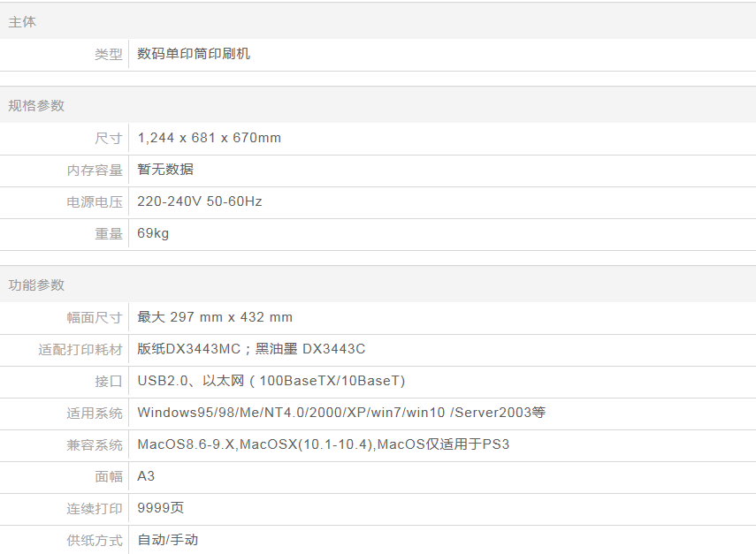Click the 69kg weight value
756x554 pixels.
tap(153, 233)
